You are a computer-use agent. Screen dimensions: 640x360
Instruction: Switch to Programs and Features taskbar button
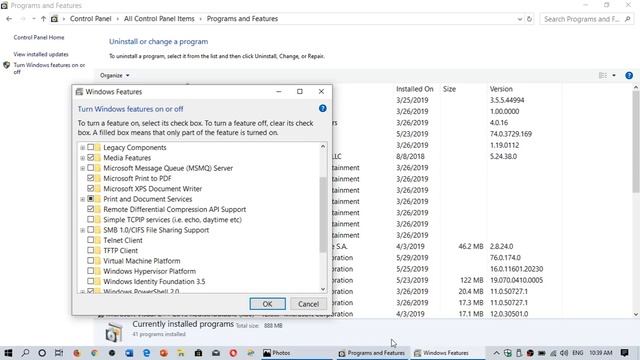click(x=372, y=353)
